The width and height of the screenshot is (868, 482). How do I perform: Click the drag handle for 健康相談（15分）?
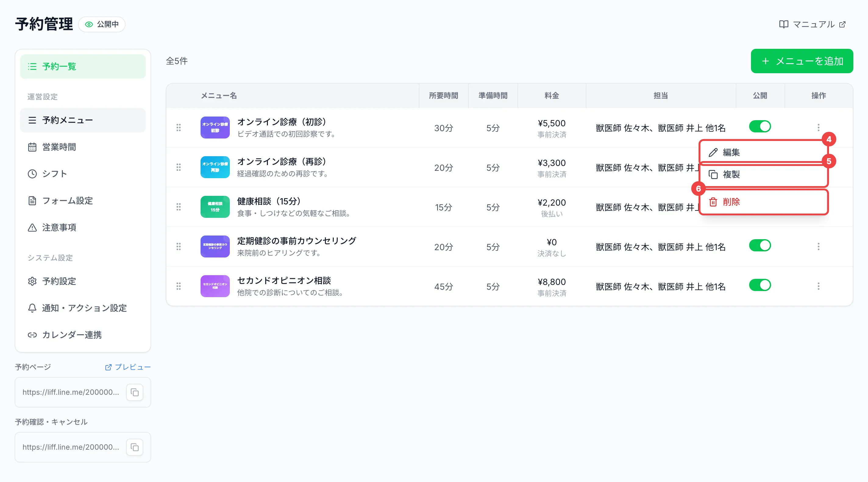[x=179, y=207]
